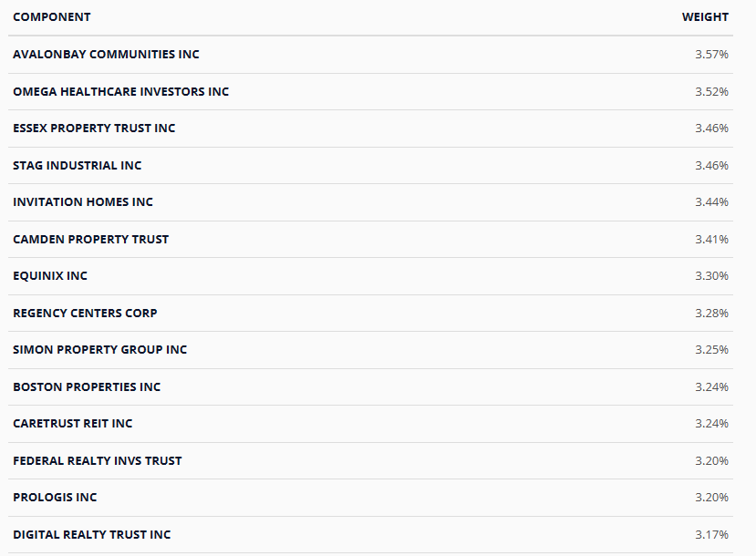Image resolution: width=756 pixels, height=556 pixels.
Task: Open Regency Centers Corp row
Action: coord(85,314)
